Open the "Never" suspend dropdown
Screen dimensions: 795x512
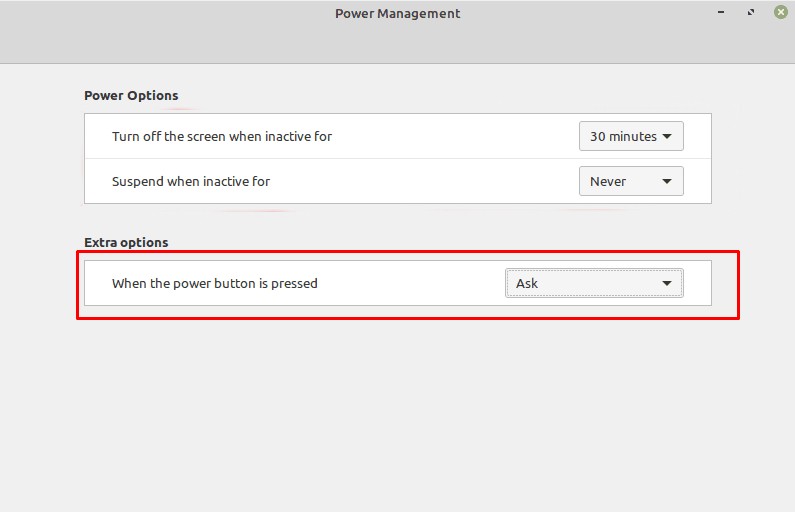[x=630, y=181]
